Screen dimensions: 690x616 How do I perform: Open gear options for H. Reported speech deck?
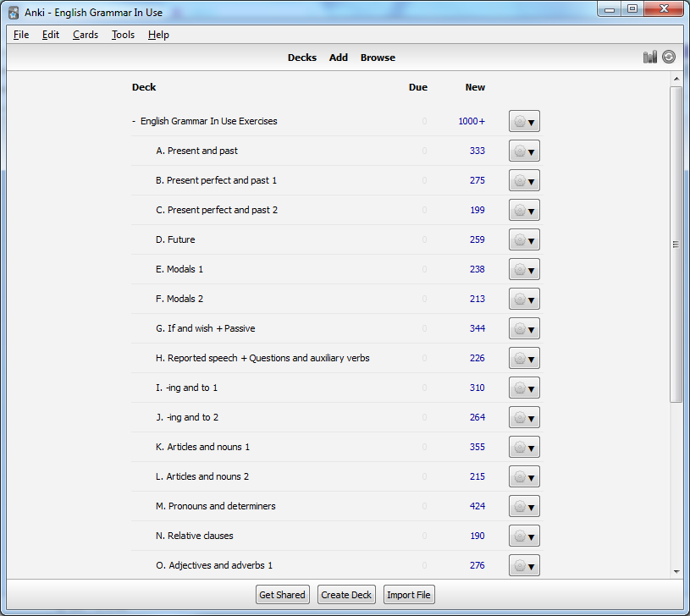tap(524, 358)
